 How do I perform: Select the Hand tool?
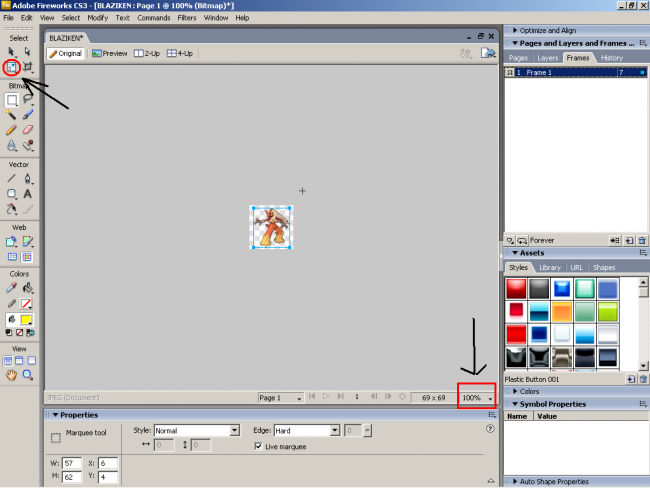[11, 375]
